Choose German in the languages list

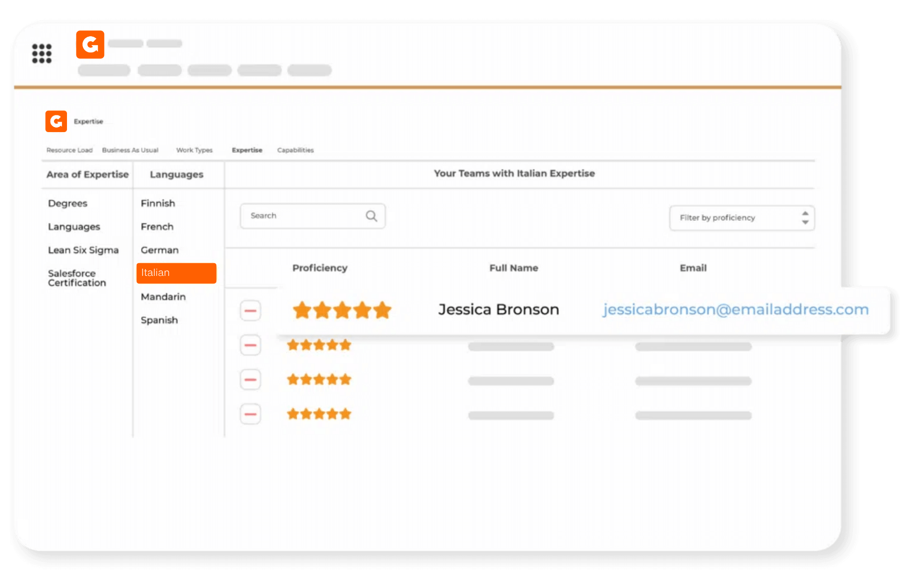click(160, 250)
